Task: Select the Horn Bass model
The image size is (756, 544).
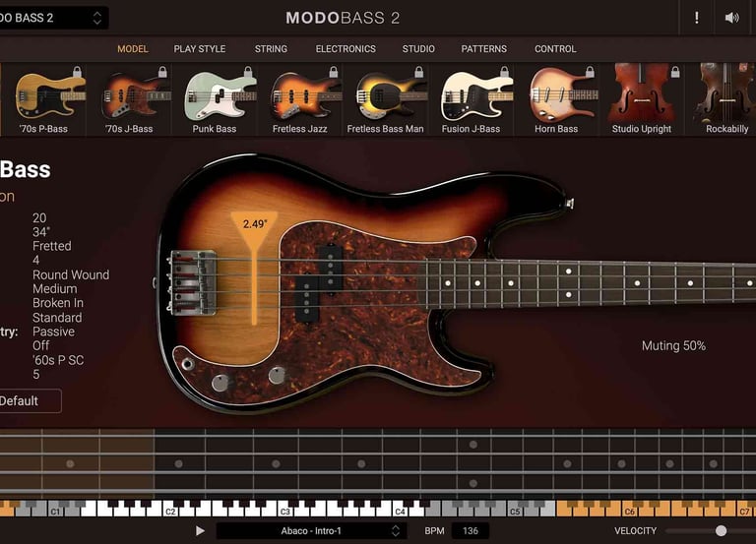Action: [556, 99]
